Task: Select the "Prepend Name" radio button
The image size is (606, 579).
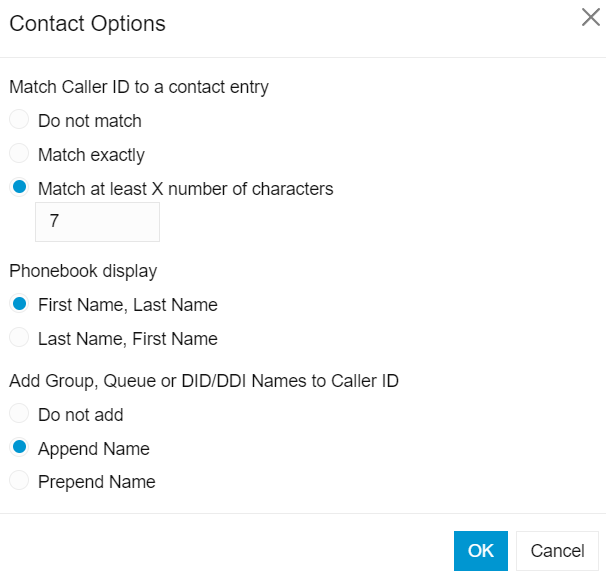Action: pos(19,480)
